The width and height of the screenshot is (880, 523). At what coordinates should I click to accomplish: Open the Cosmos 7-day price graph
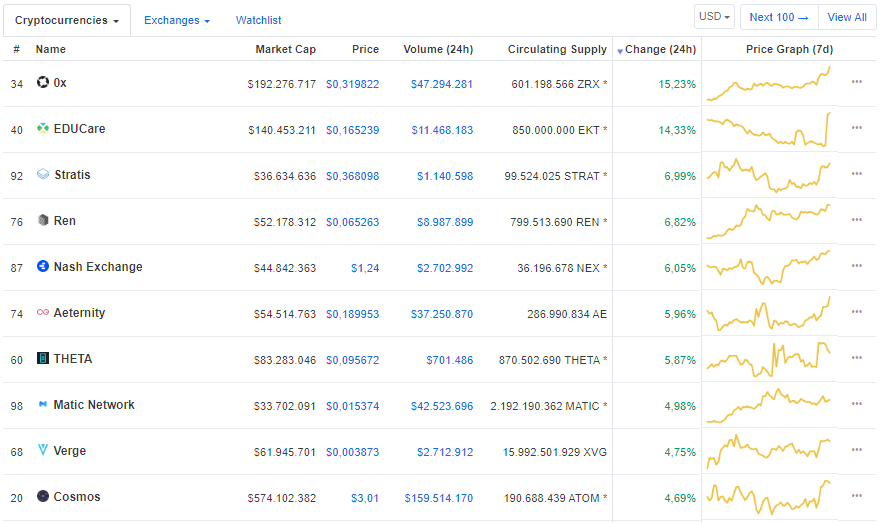[768, 497]
